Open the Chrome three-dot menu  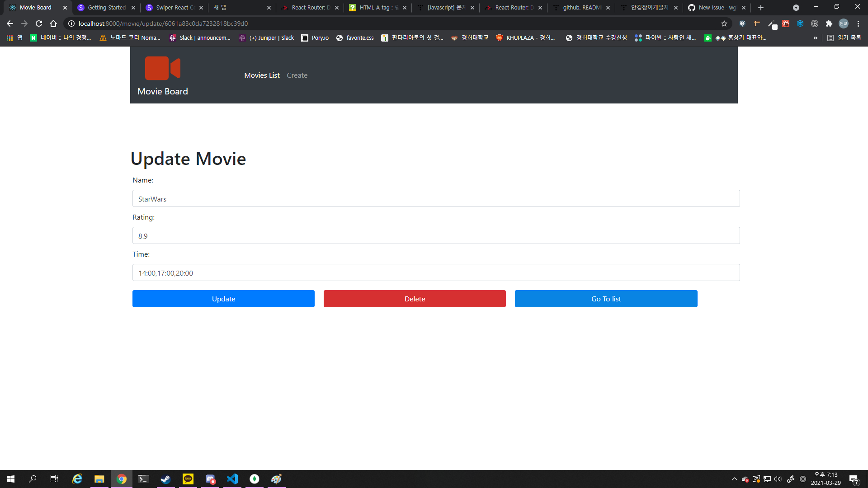pos(858,23)
